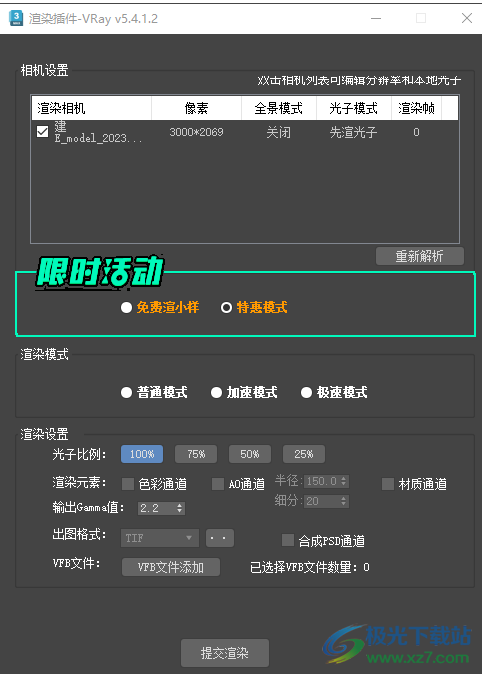Click the 关闭 panorama mode cell
Viewport: 482px width, 674px height.
click(x=279, y=132)
